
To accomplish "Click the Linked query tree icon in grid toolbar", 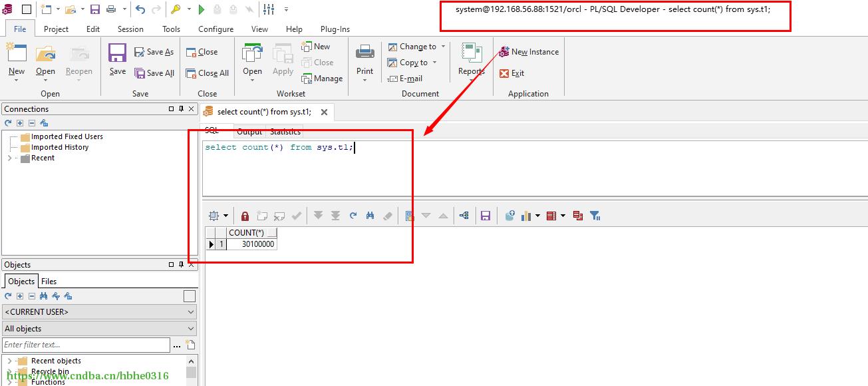I will click(x=464, y=216).
